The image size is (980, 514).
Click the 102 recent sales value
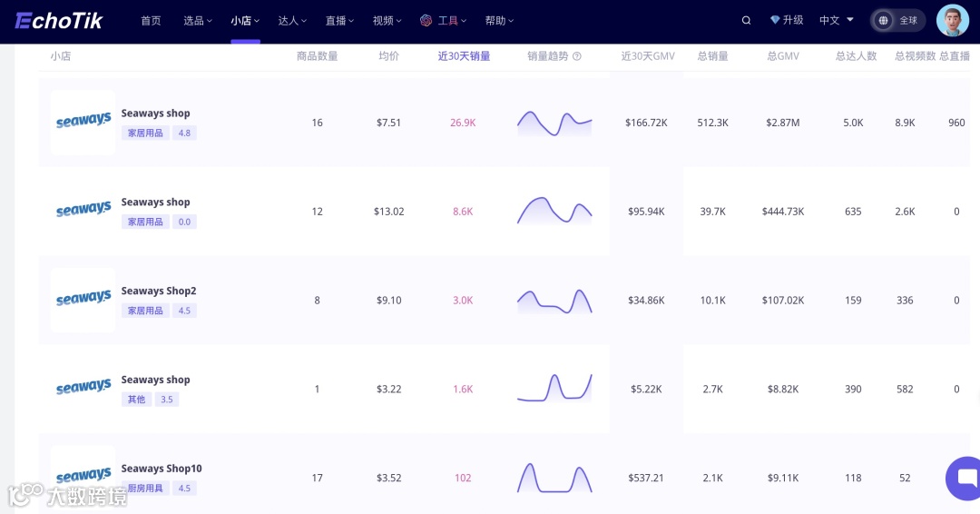point(463,478)
